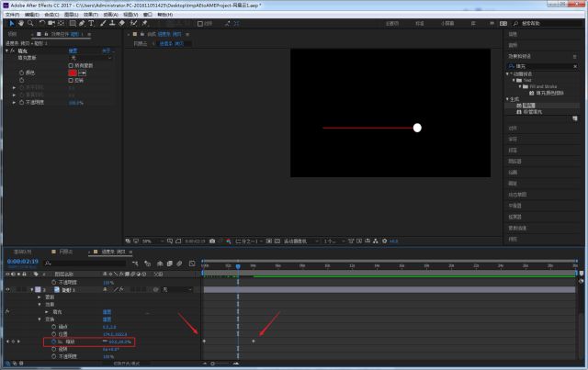Select the Horizontal Type tool
Screen dimensions: 588x370
click(x=91, y=23)
